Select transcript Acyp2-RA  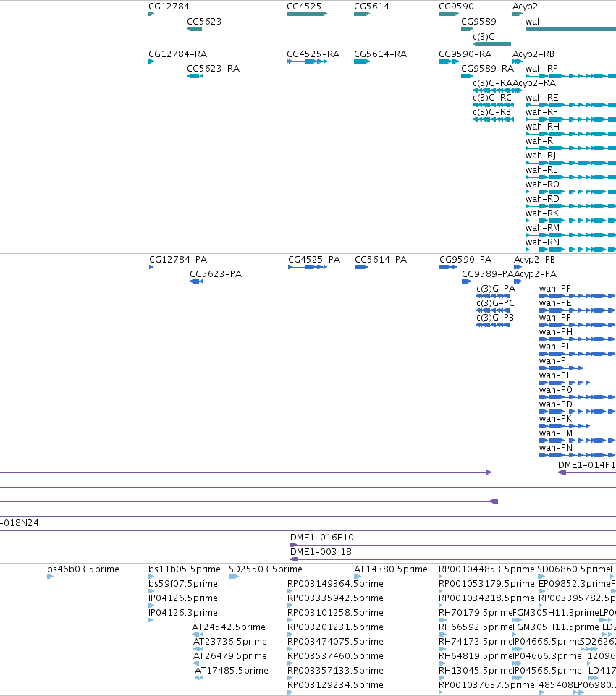click(x=534, y=83)
